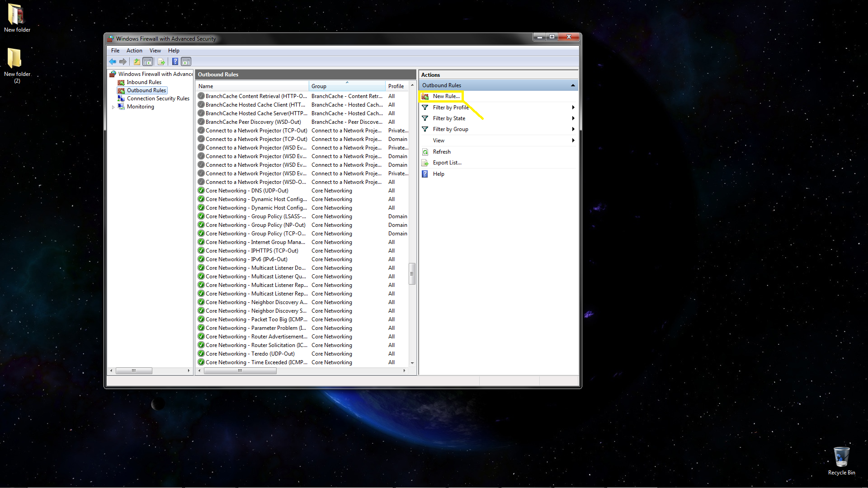
Task: Click the blue Help toolbar icon
Action: [x=175, y=62]
